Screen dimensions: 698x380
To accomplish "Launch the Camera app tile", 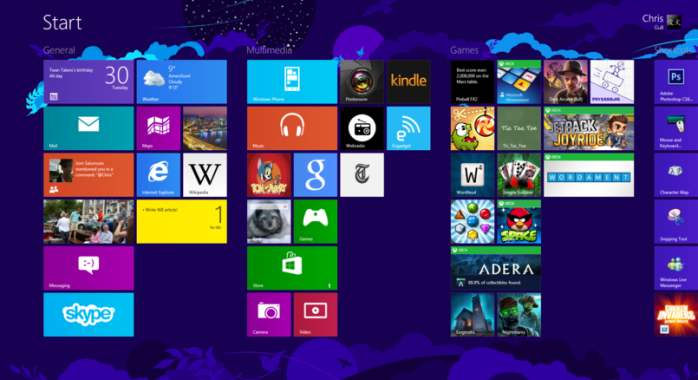I will [x=269, y=315].
